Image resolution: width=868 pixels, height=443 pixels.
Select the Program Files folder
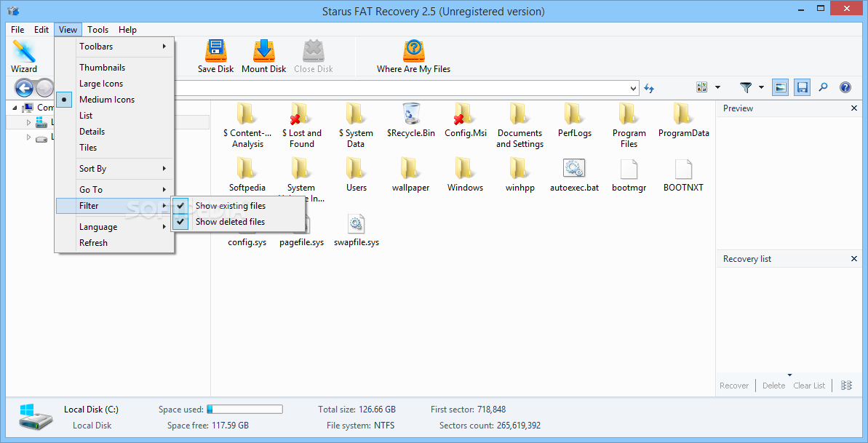(x=629, y=125)
